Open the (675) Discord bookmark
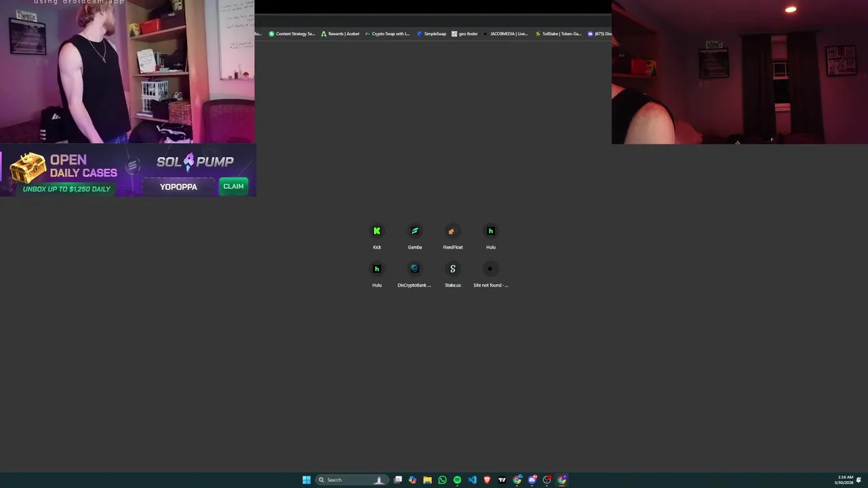The height and width of the screenshot is (488, 868). click(x=599, y=34)
